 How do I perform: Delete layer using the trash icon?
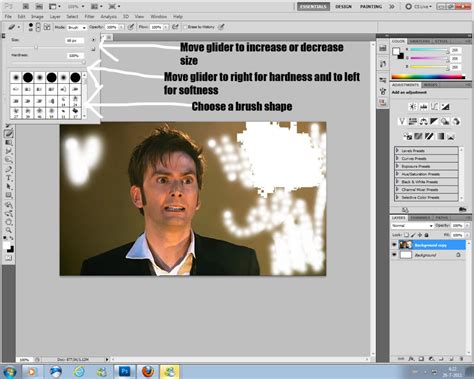461,359
